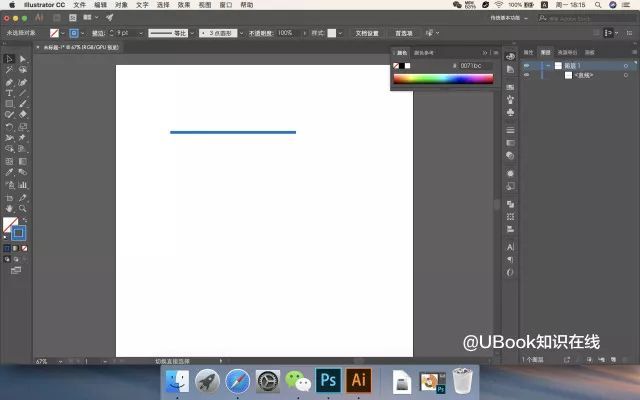Screen dimensions: 640x400
Task: Pick a color from the spectrum bar
Action: (443, 78)
